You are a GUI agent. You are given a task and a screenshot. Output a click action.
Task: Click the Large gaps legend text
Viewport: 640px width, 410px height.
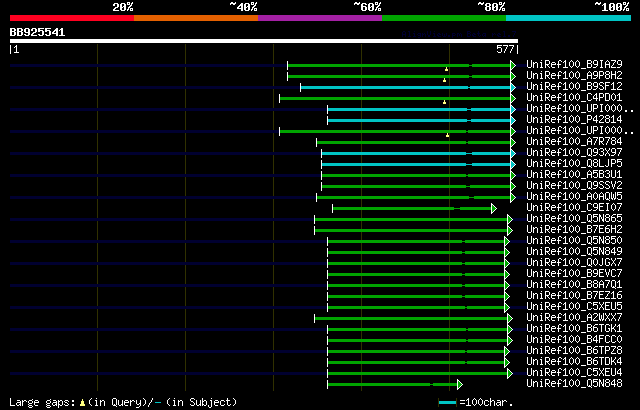42,403
